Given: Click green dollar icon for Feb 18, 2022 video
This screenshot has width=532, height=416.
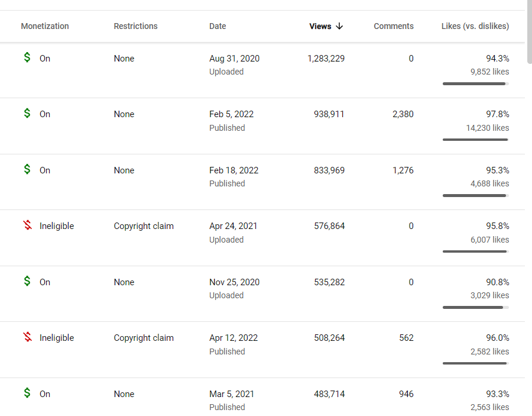Looking at the screenshot, I should 27,169.
